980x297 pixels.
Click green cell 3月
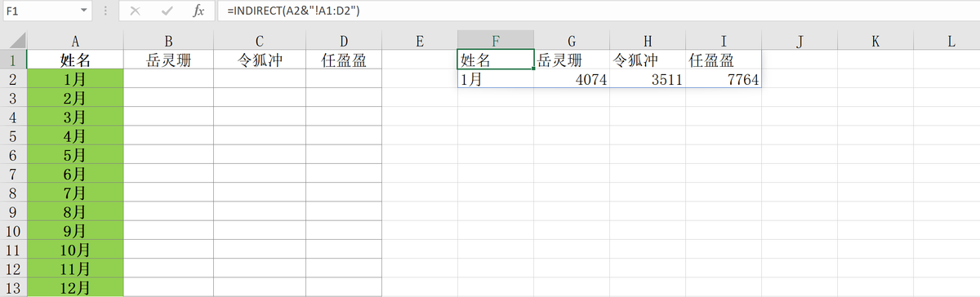click(x=75, y=117)
